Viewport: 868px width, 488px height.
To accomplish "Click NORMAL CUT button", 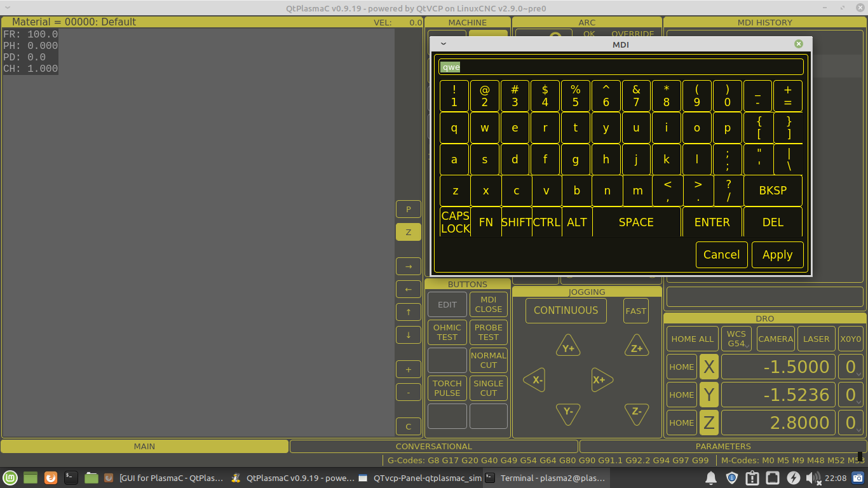I will [x=489, y=360].
